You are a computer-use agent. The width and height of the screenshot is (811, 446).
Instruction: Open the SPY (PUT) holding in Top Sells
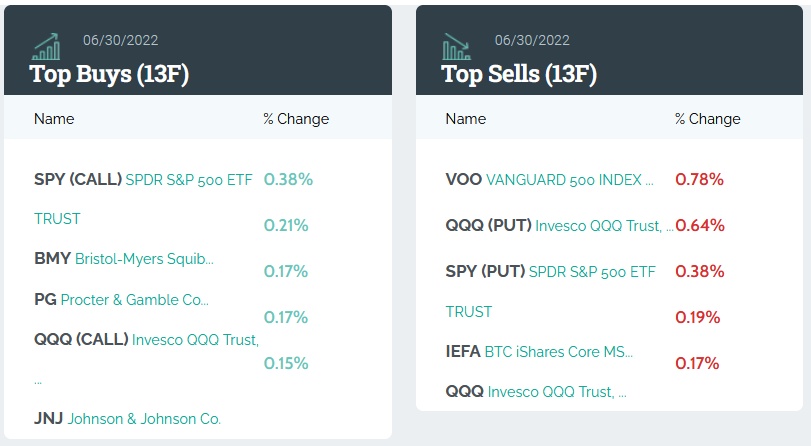pos(550,272)
